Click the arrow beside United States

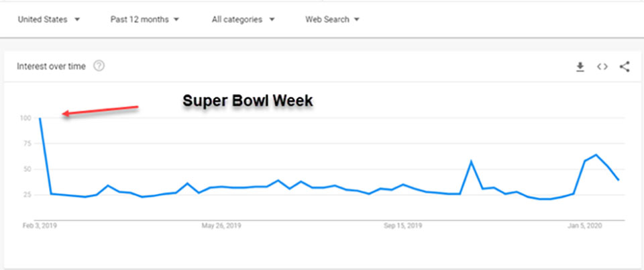(77, 19)
